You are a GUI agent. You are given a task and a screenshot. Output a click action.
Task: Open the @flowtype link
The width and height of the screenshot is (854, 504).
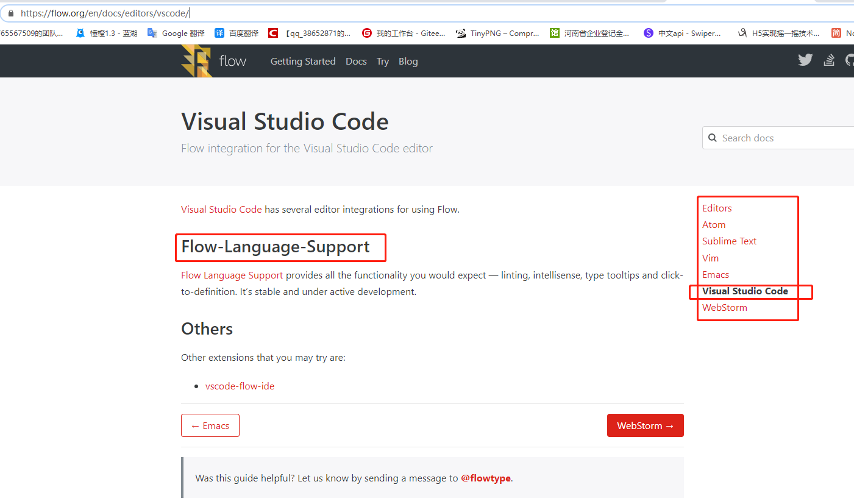(486, 478)
